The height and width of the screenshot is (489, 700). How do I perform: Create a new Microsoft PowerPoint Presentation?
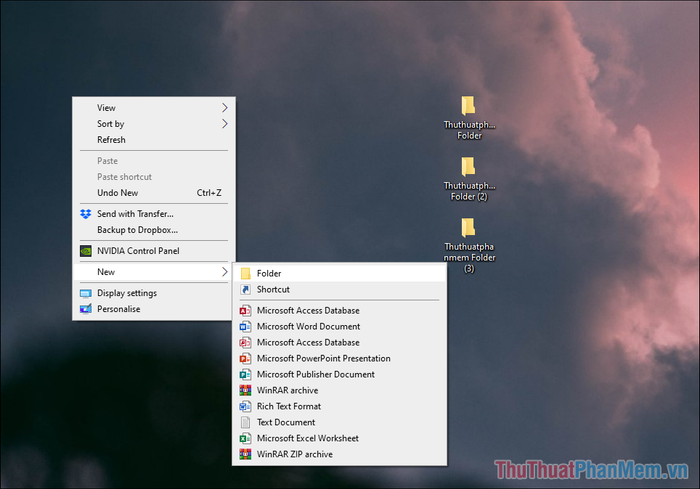pos(339,359)
